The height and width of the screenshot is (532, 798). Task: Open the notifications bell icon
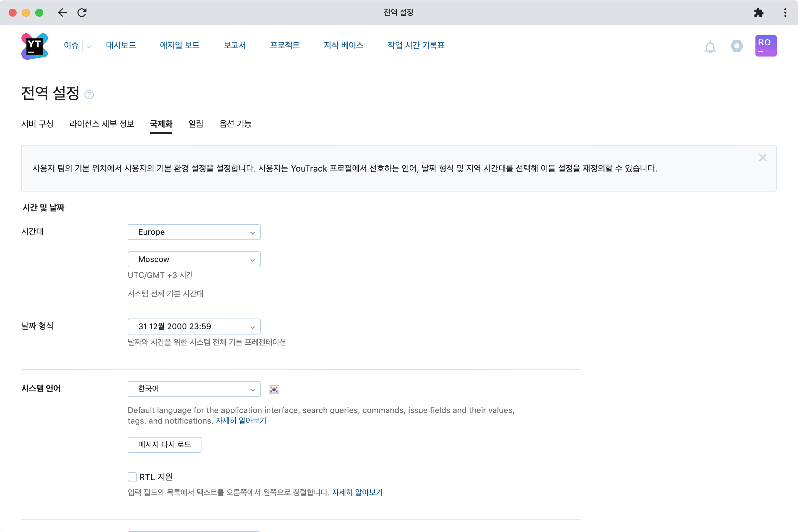[710, 47]
